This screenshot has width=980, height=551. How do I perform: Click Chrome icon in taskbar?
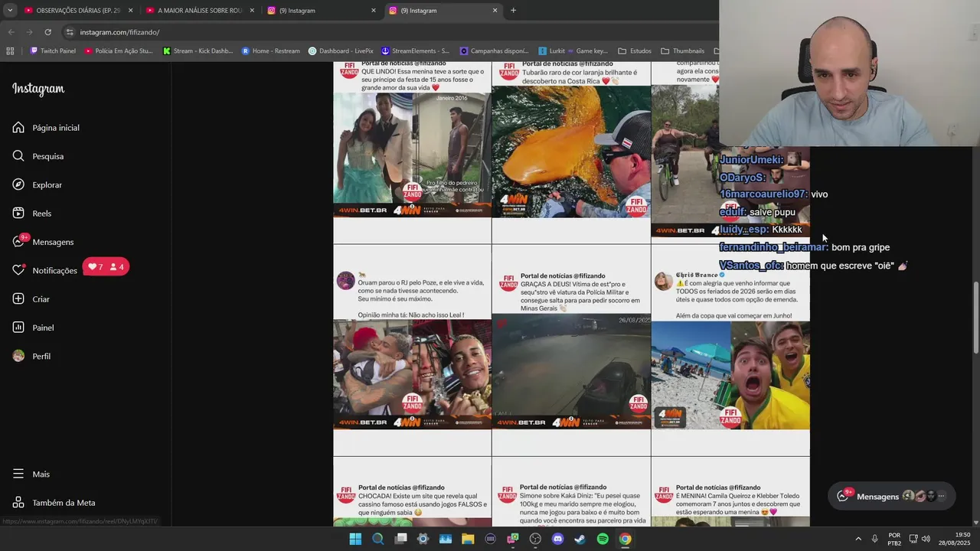coord(626,539)
